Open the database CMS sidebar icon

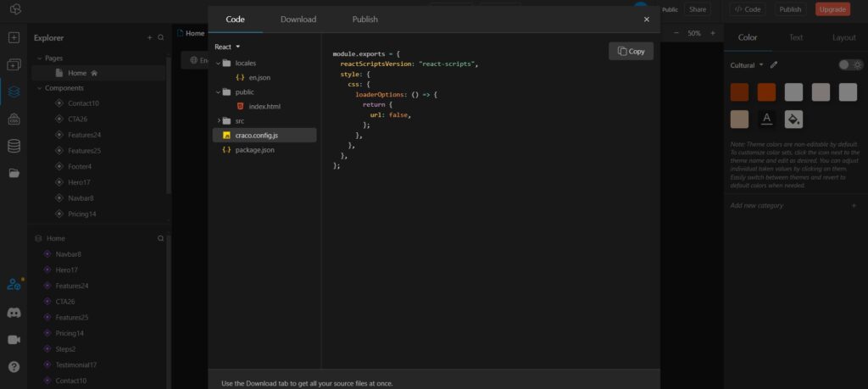[14, 146]
